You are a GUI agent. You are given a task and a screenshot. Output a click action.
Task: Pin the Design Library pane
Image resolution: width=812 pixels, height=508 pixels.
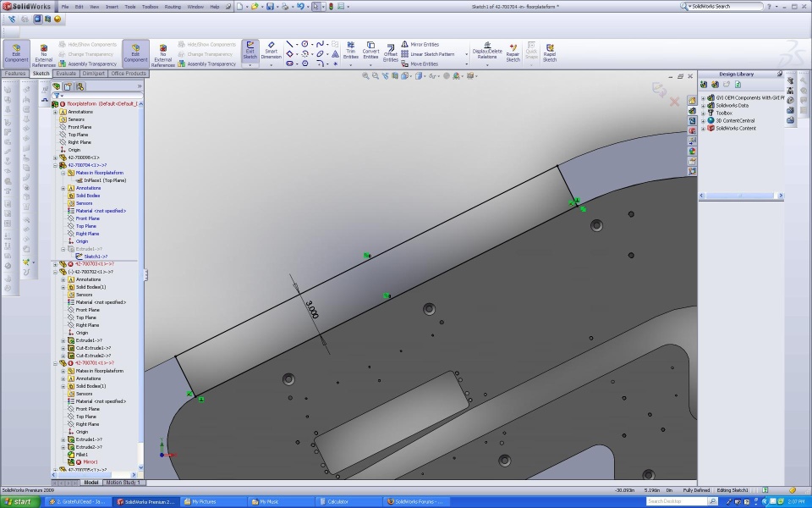tap(779, 75)
